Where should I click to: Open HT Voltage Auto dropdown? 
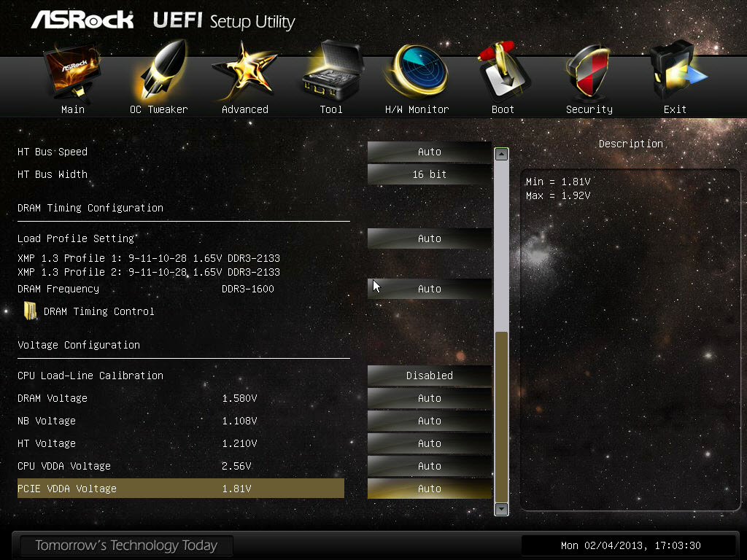(x=429, y=443)
